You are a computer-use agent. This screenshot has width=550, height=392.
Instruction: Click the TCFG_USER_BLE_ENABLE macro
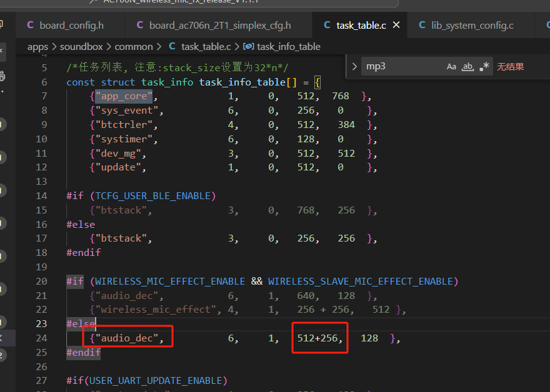tap(153, 196)
